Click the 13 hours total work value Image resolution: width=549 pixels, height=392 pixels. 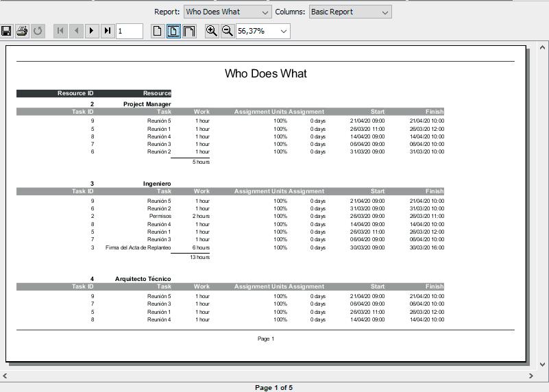tap(200, 257)
